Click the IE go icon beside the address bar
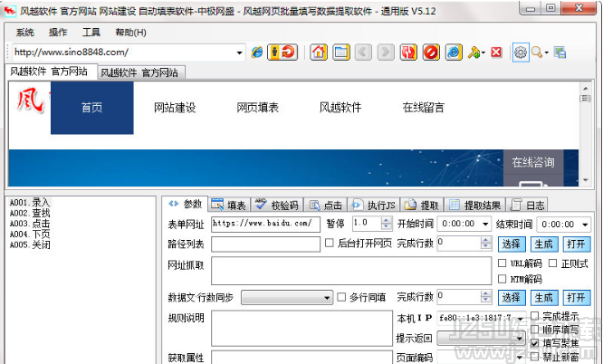 point(257,52)
